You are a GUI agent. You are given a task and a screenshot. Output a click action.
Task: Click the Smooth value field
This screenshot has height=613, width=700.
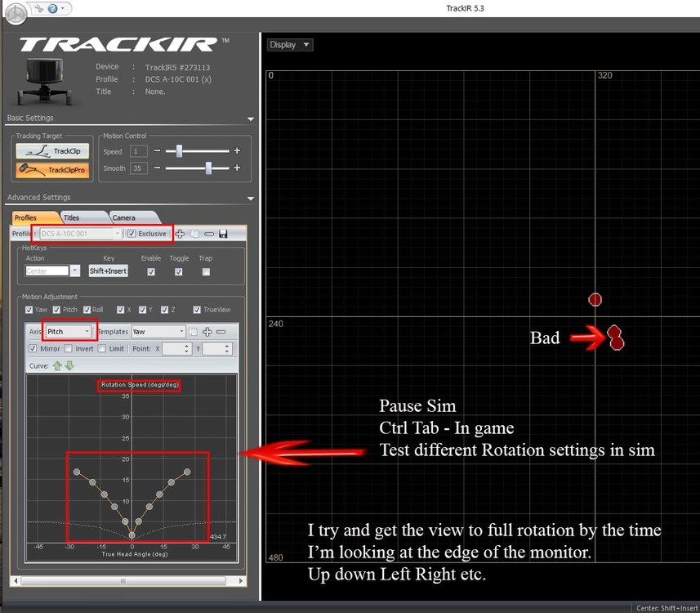tap(138, 168)
